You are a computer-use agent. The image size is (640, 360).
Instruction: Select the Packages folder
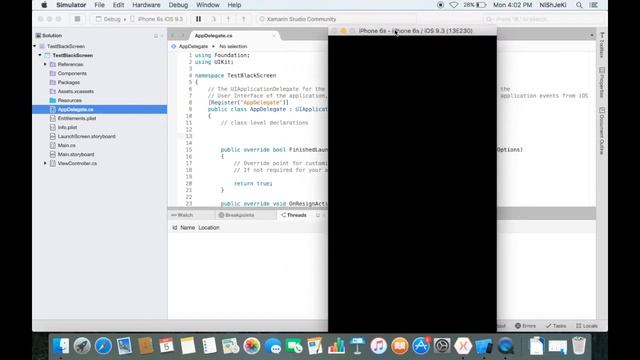click(69, 82)
